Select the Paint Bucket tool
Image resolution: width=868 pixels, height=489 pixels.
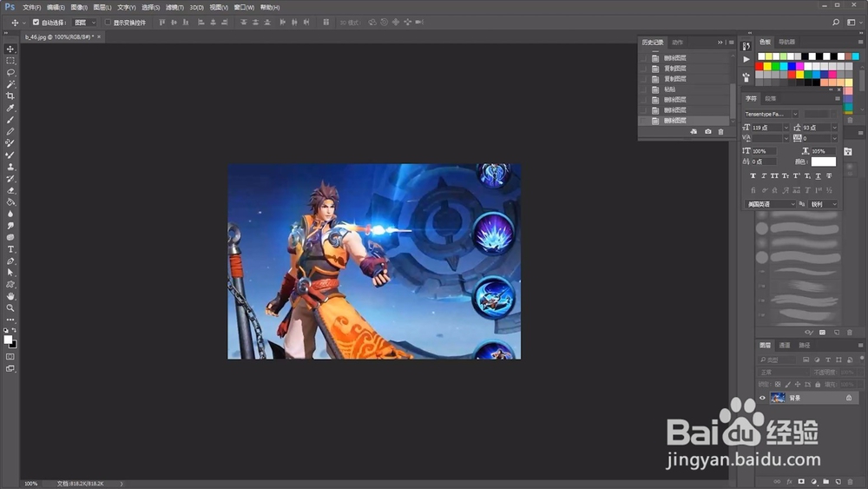pos(10,202)
